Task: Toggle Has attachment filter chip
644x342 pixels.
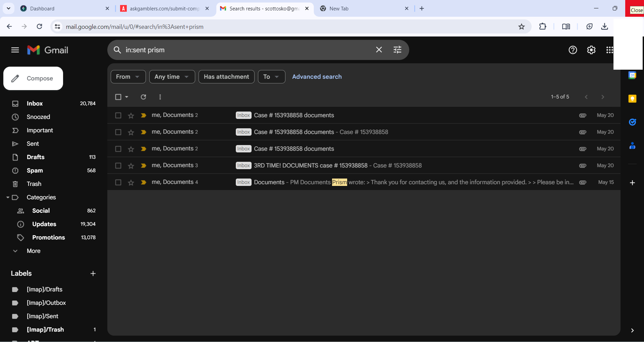Action: point(226,77)
